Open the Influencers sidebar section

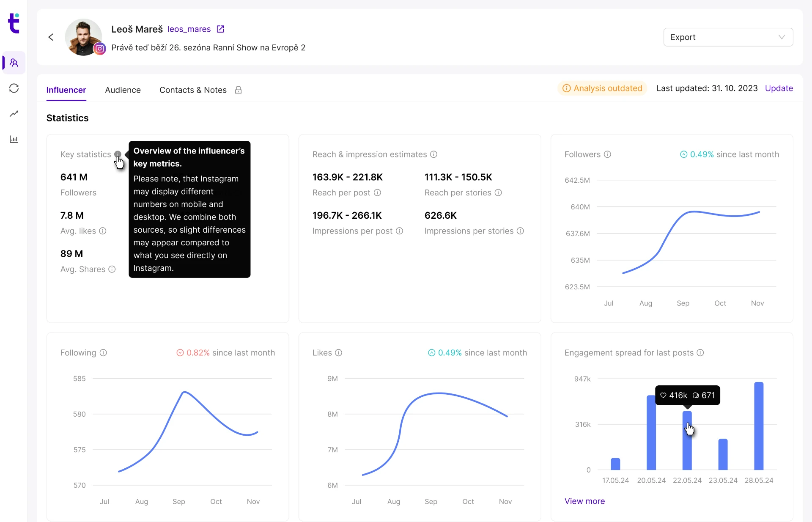click(14, 63)
